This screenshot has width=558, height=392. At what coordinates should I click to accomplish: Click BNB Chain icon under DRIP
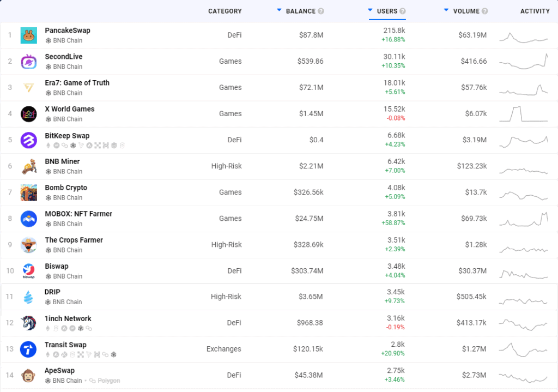coord(48,302)
